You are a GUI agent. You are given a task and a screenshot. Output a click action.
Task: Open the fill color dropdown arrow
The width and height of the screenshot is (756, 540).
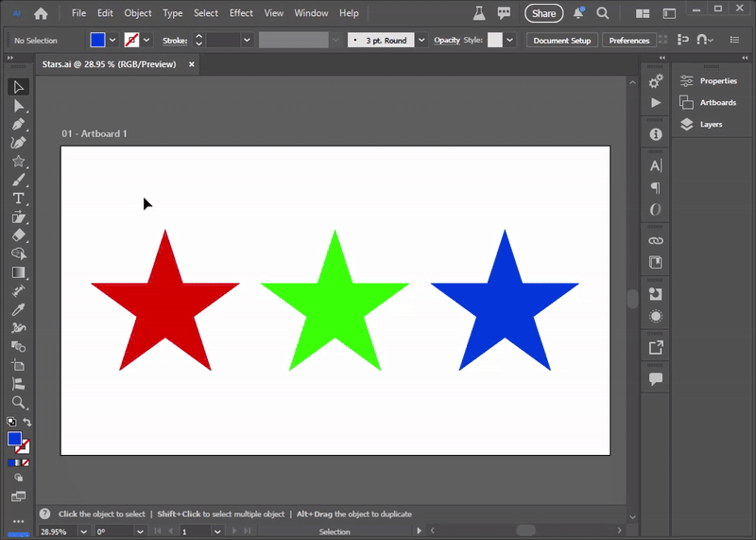coord(113,41)
